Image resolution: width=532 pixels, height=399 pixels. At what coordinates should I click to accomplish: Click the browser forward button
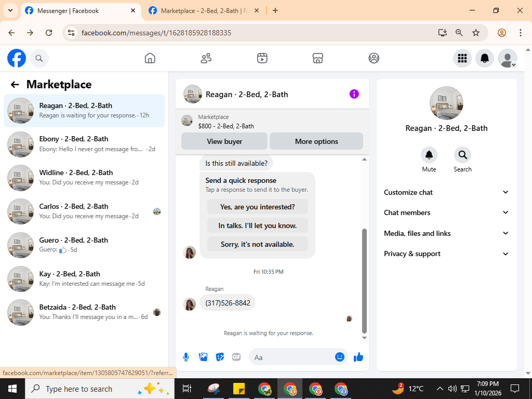pyautogui.click(x=30, y=33)
